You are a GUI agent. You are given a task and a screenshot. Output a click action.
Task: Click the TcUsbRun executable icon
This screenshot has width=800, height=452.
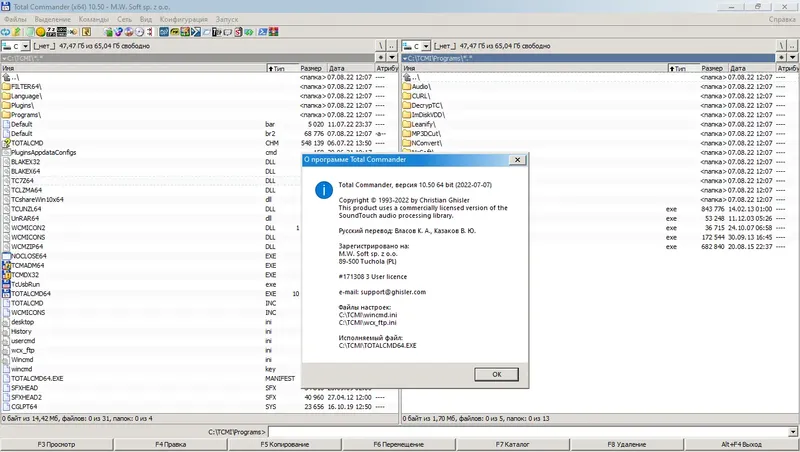click(x=6, y=284)
